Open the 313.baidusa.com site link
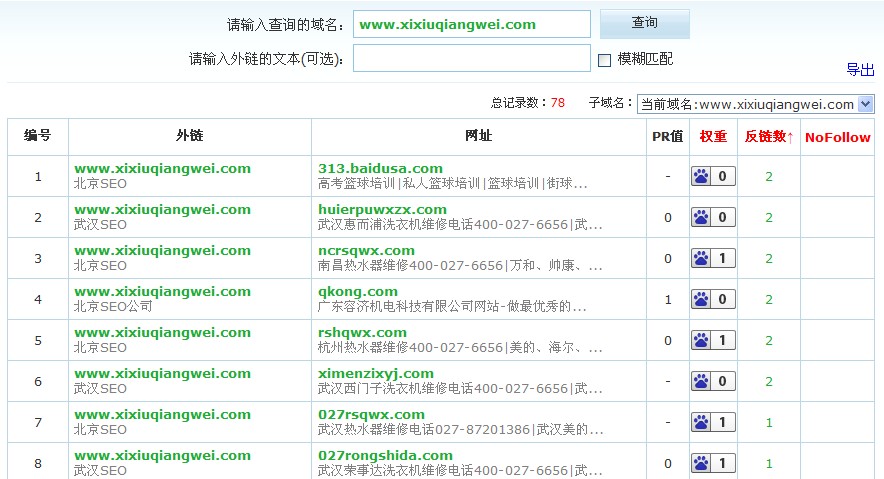The width and height of the screenshot is (884, 479). click(380, 168)
